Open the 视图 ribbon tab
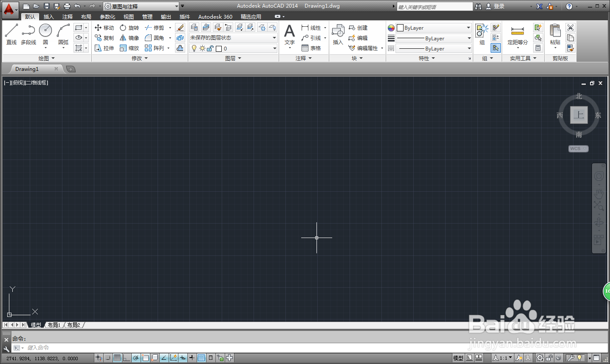This screenshot has width=610, height=364. tap(129, 17)
